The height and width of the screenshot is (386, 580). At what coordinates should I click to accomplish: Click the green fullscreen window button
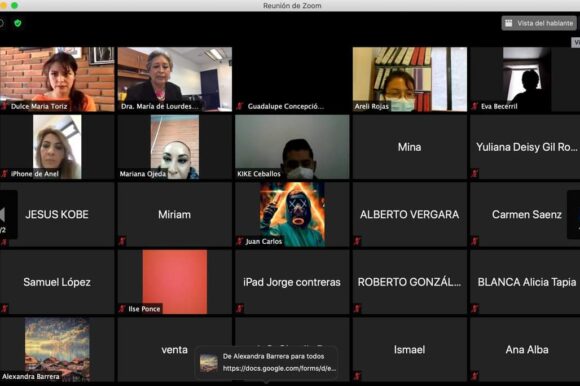(14, 5)
